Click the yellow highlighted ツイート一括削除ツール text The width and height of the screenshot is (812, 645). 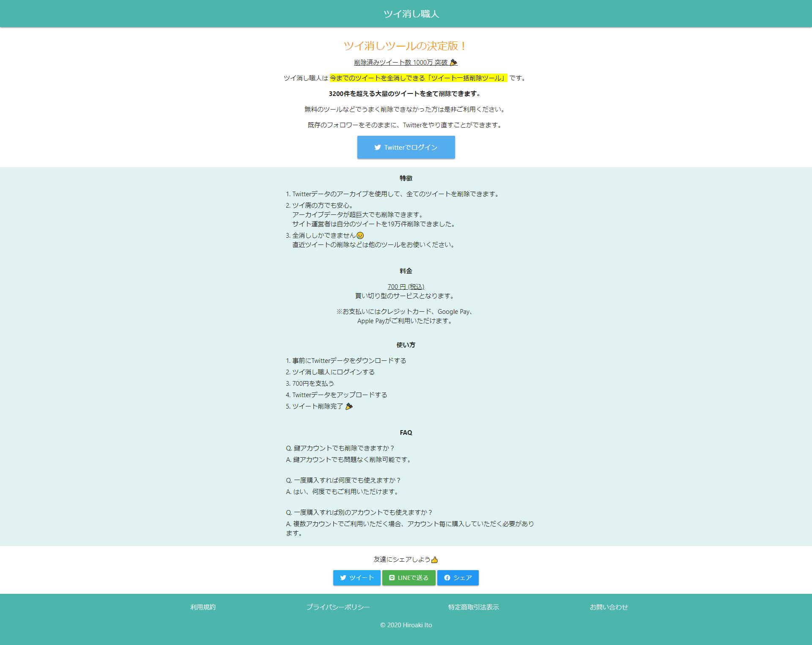tap(467, 78)
